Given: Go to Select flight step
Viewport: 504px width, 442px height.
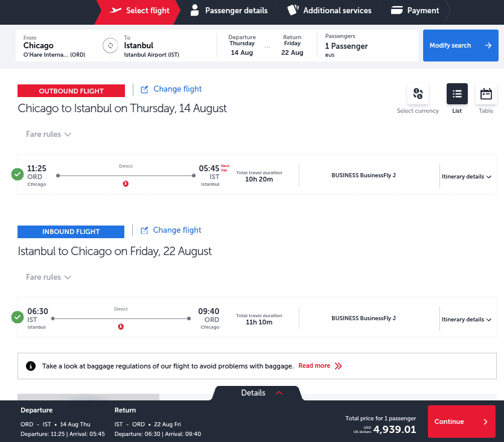Looking at the screenshot, I should [138, 11].
